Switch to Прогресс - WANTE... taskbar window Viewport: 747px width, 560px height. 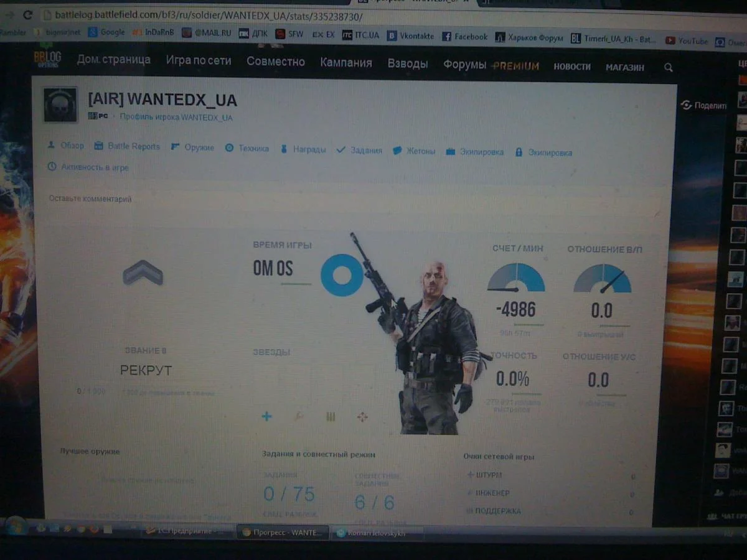click(x=283, y=533)
